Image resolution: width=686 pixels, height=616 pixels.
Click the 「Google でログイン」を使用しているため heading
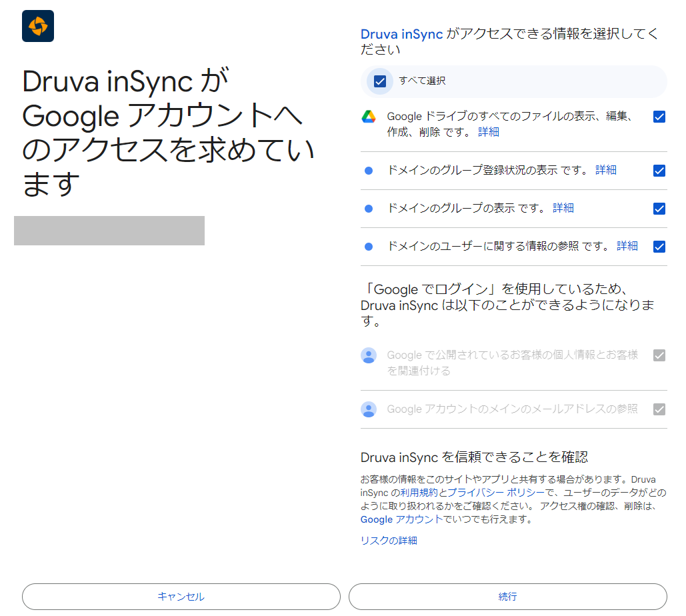tap(507, 305)
